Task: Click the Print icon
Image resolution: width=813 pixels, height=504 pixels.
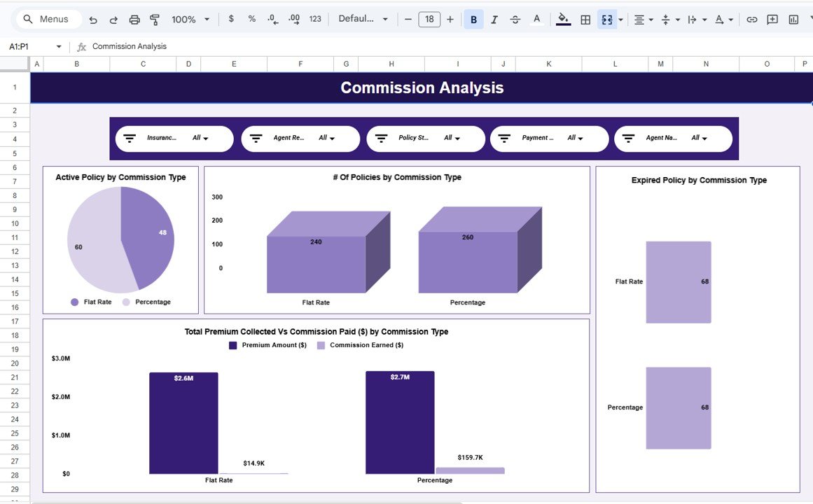Action: tap(134, 19)
